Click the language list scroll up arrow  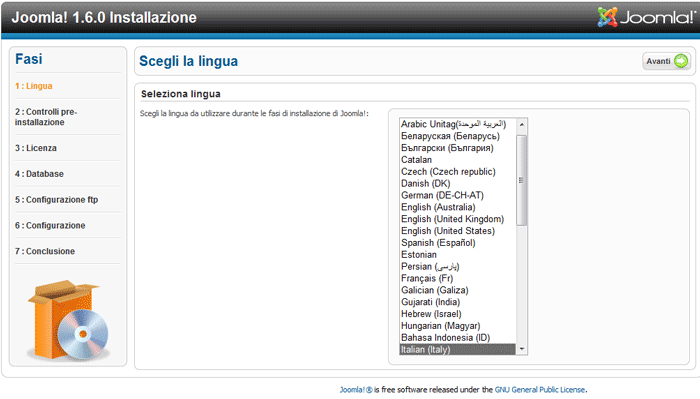pyautogui.click(x=521, y=124)
